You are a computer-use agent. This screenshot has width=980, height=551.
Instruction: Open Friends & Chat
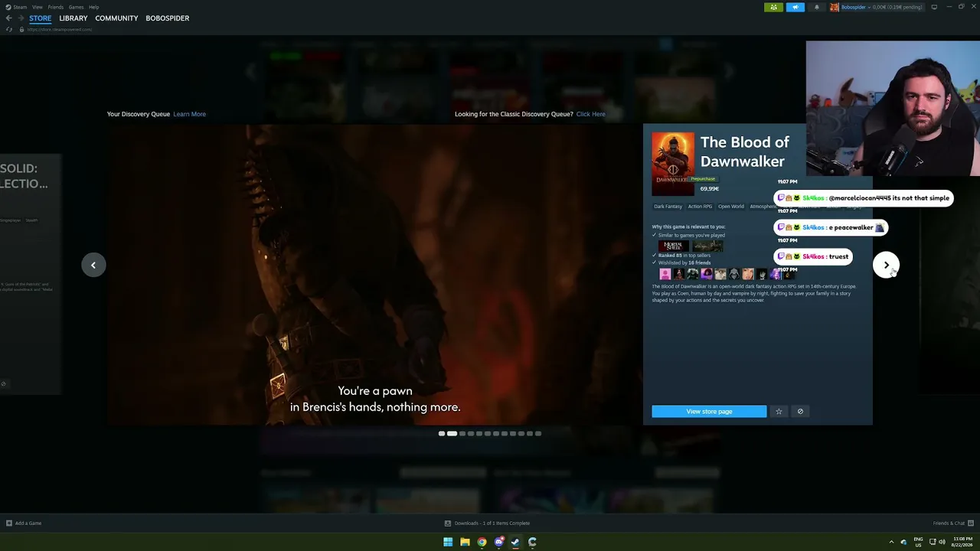tap(953, 523)
